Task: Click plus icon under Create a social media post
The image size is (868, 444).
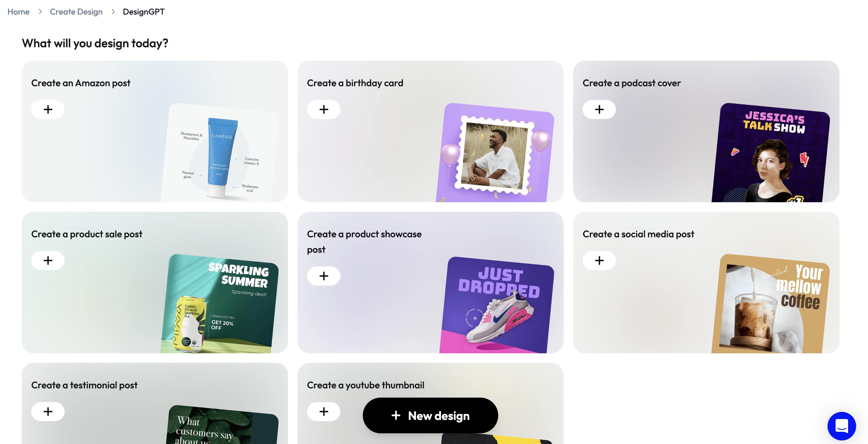Action: pyautogui.click(x=599, y=261)
